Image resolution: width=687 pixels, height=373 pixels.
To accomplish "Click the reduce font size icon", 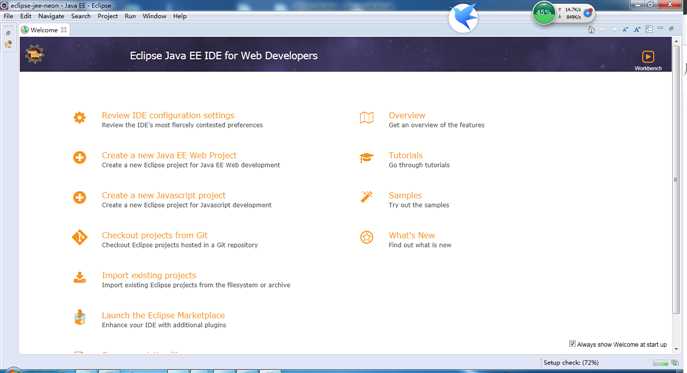I will pyautogui.click(x=625, y=29).
